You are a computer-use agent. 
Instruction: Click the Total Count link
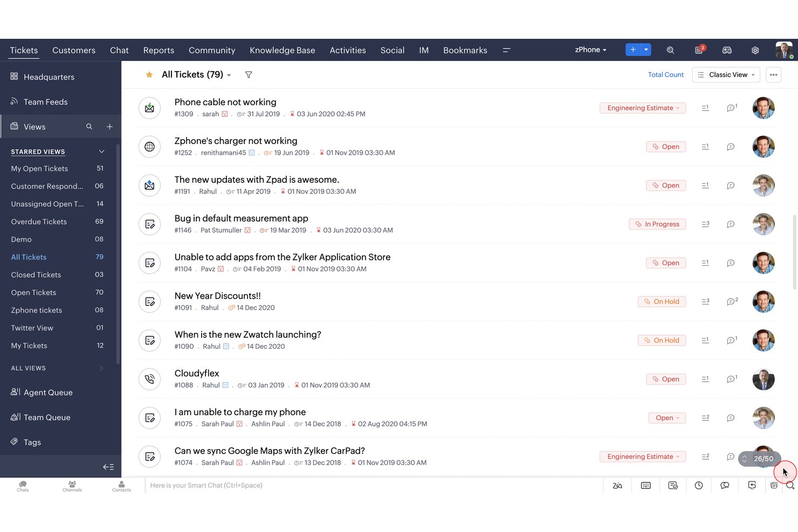coord(665,75)
